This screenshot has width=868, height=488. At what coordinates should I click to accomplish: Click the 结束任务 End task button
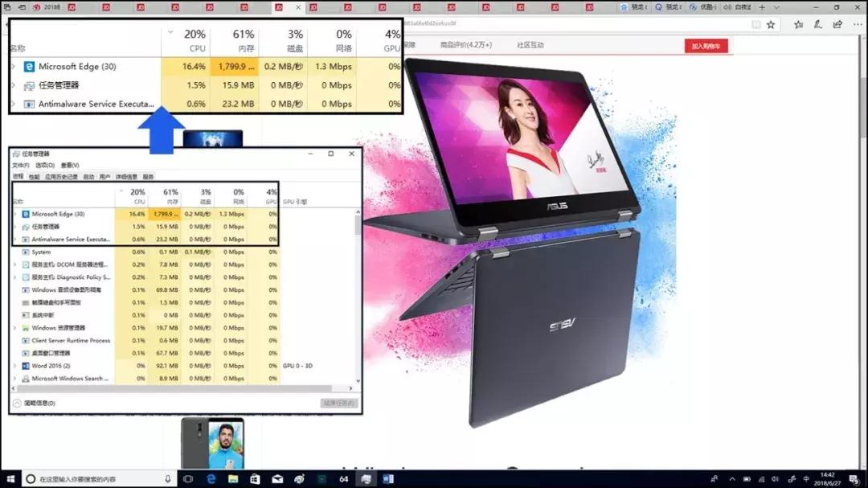(x=339, y=404)
